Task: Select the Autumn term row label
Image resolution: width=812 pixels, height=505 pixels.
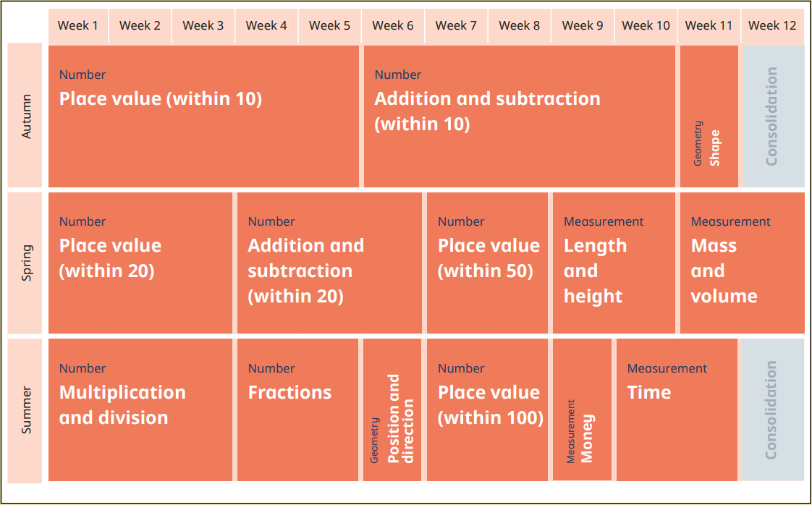Action: pos(25,116)
